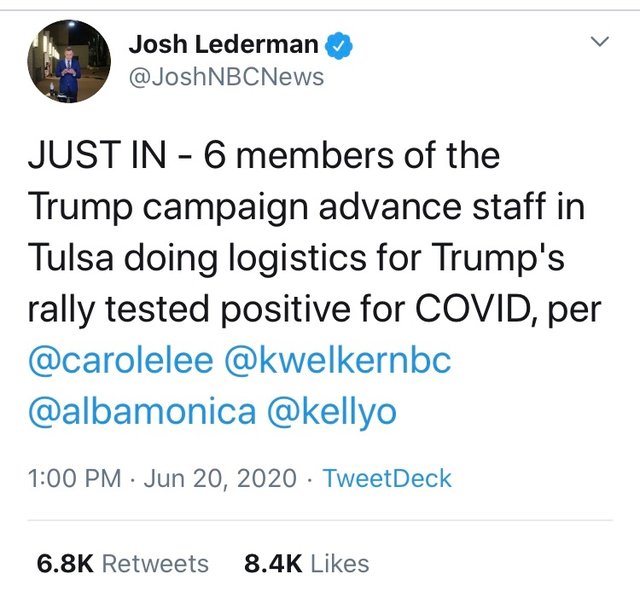View the 6.8K Retweets list
This screenshot has width=640, height=603.
click(x=122, y=564)
